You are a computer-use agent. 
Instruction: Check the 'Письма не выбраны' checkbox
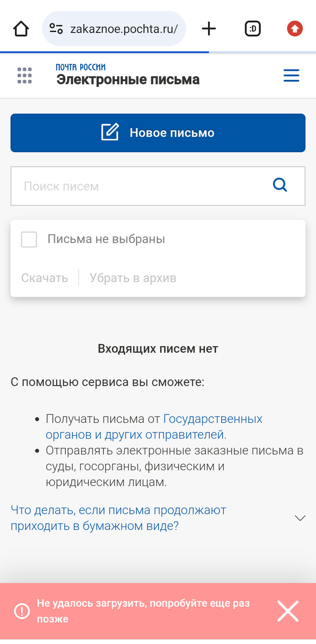[29, 239]
